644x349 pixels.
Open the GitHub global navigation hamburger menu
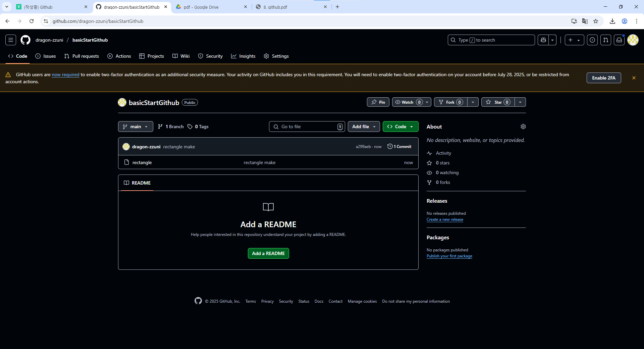pos(11,40)
